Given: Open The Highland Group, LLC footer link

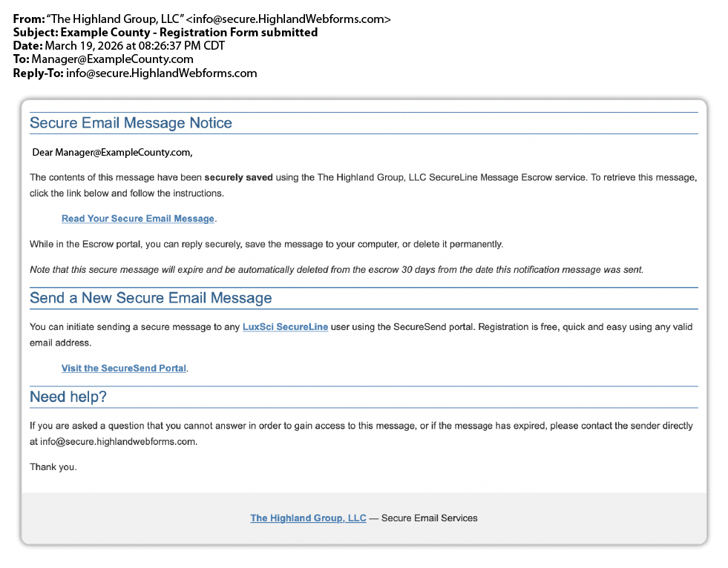Looking at the screenshot, I should point(308,518).
